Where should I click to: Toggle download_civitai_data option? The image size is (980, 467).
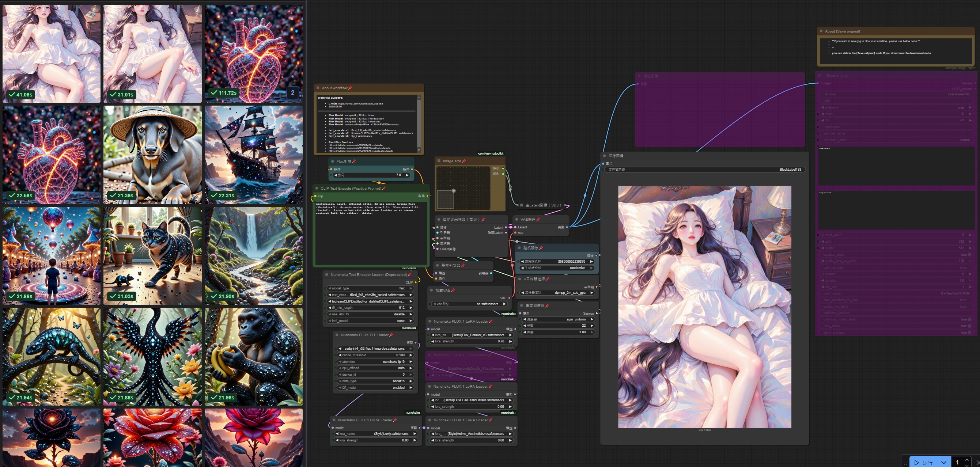(x=969, y=319)
